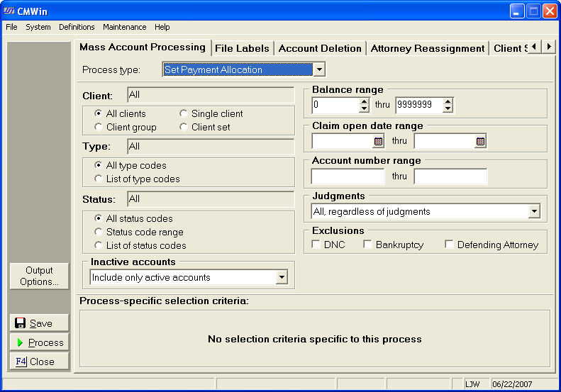The width and height of the screenshot is (561, 392).
Task: Click the account number range start field
Action: pyautogui.click(x=348, y=177)
